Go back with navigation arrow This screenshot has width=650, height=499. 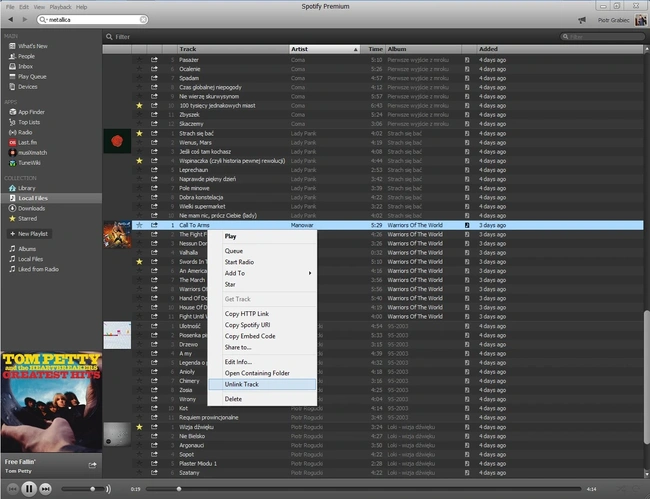click(11, 19)
